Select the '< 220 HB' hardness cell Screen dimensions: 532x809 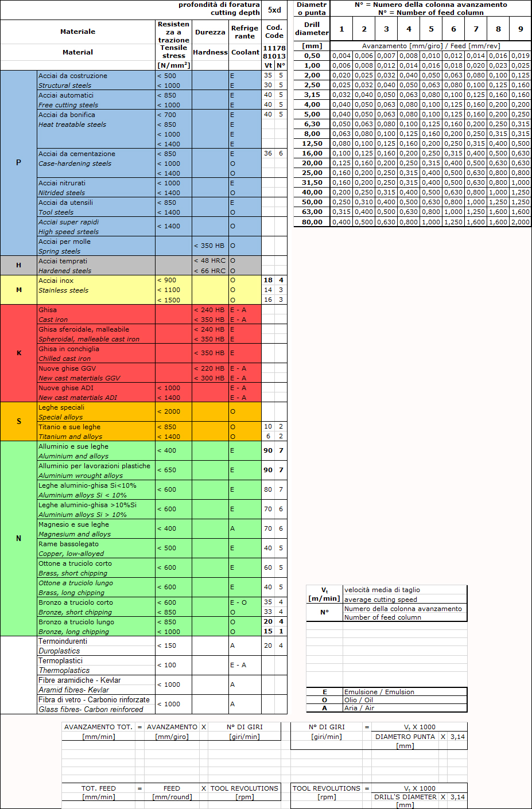pos(210,368)
